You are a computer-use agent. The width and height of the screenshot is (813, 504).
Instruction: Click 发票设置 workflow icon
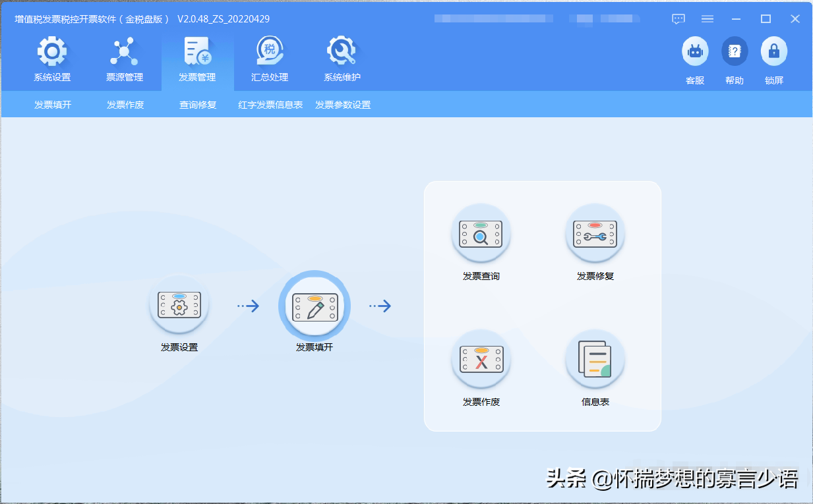179,305
